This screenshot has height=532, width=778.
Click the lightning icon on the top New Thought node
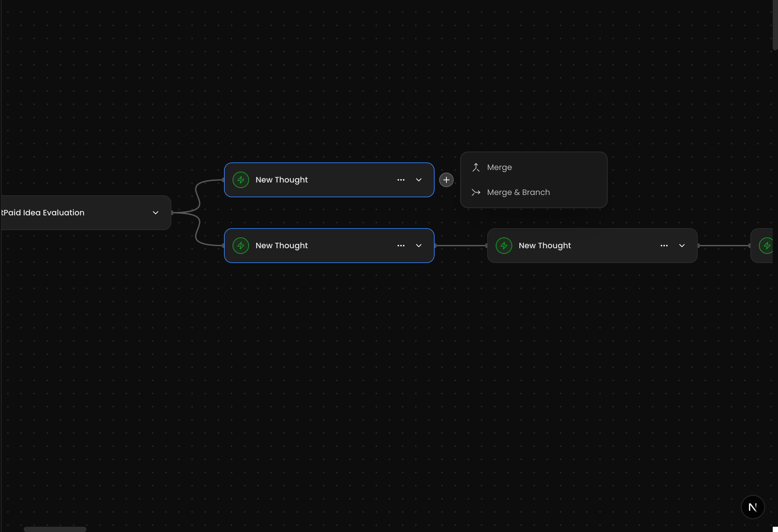point(241,180)
